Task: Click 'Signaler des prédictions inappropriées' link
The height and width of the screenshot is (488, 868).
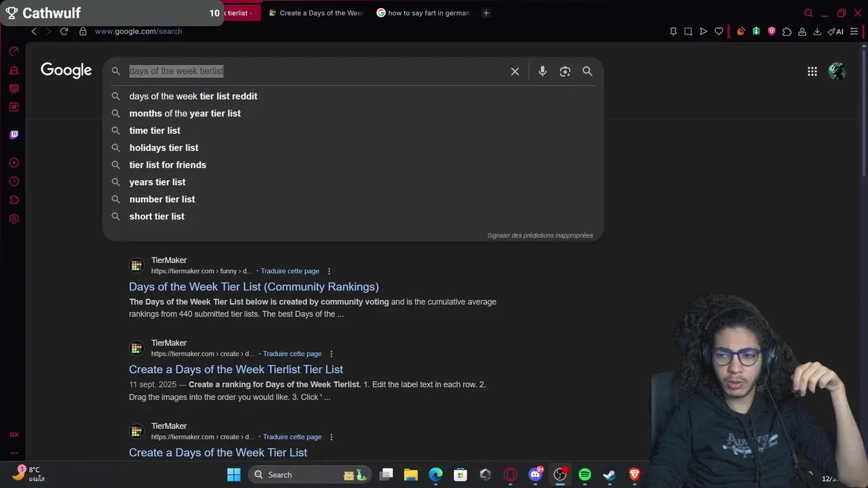Action: tap(540, 235)
